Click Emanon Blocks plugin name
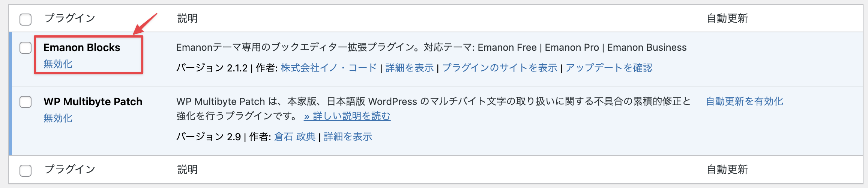Image resolution: width=868 pixels, height=188 pixels. click(x=82, y=48)
